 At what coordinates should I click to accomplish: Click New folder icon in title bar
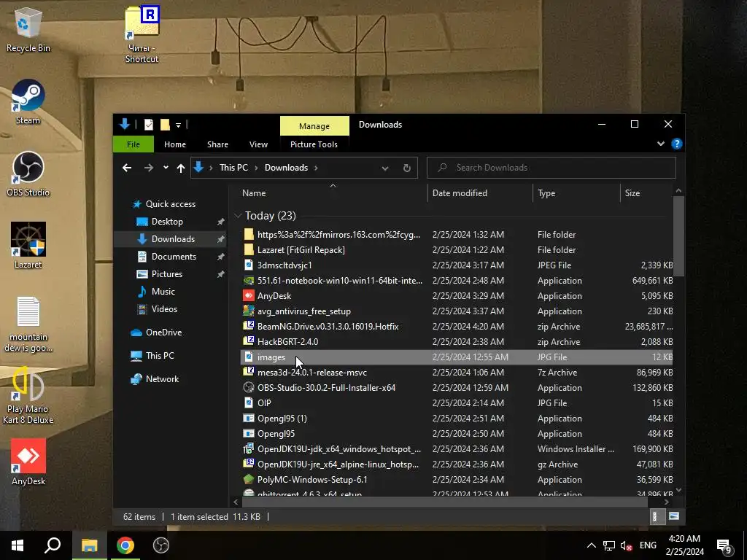pyautogui.click(x=165, y=125)
